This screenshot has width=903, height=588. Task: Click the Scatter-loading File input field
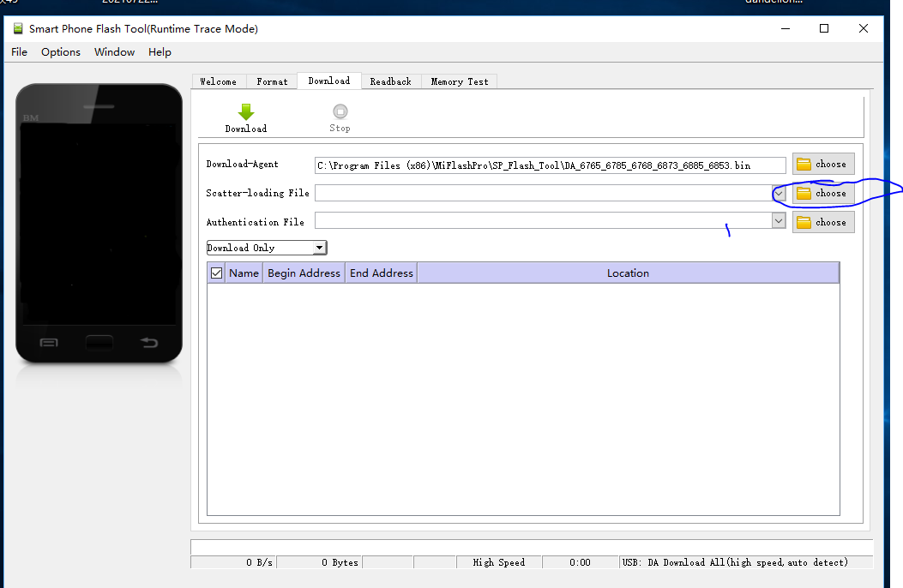[543, 193]
